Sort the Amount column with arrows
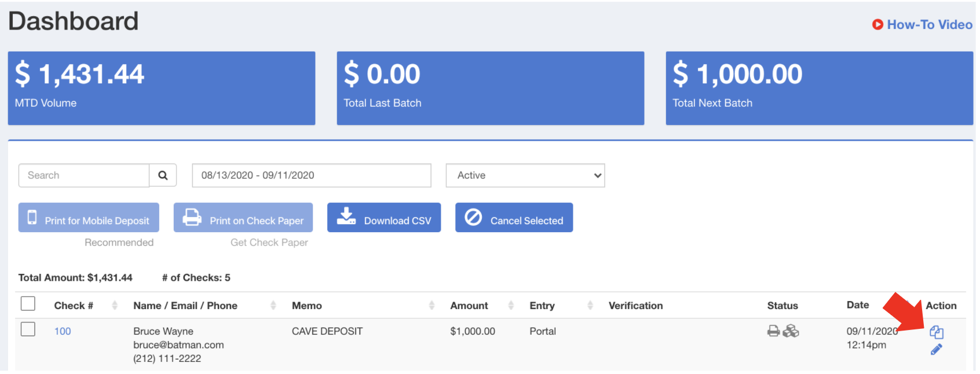This screenshot has width=980, height=374. coord(511,306)
